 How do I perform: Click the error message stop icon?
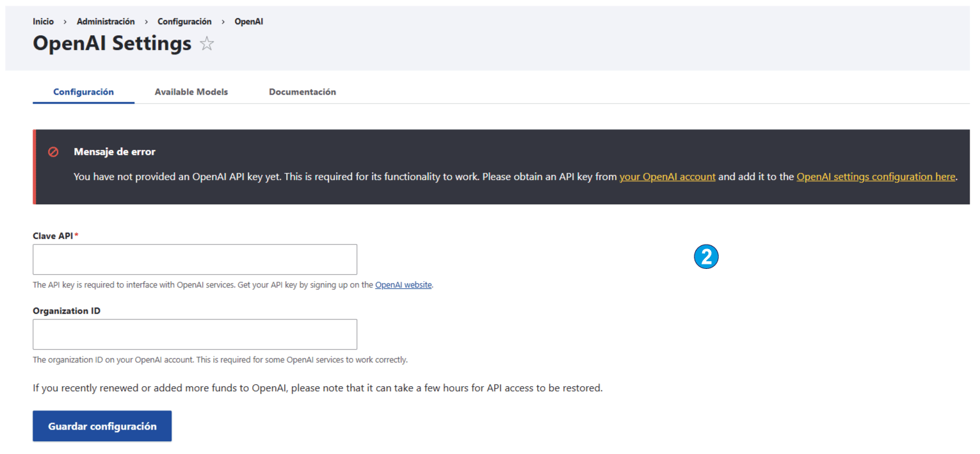coord(54,152)
